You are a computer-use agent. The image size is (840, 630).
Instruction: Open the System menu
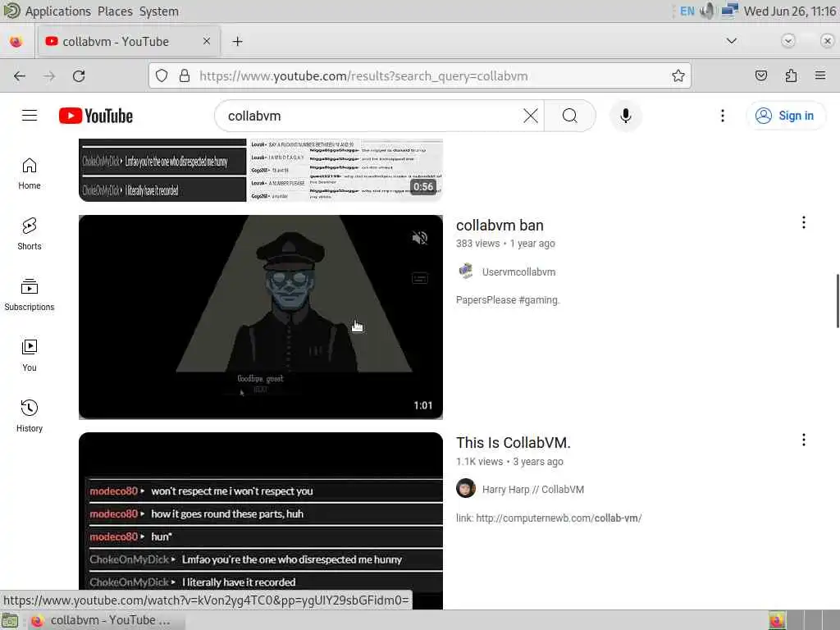click(158, 11)
